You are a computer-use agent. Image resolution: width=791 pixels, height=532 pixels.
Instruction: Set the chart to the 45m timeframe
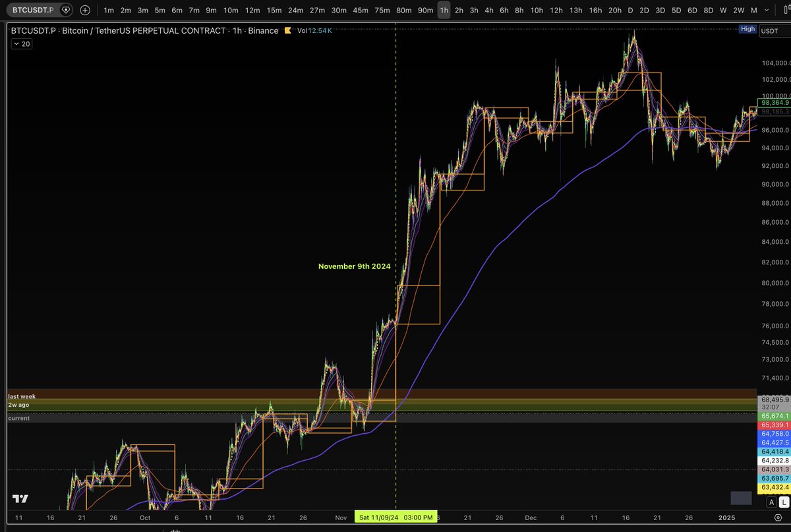361,11
